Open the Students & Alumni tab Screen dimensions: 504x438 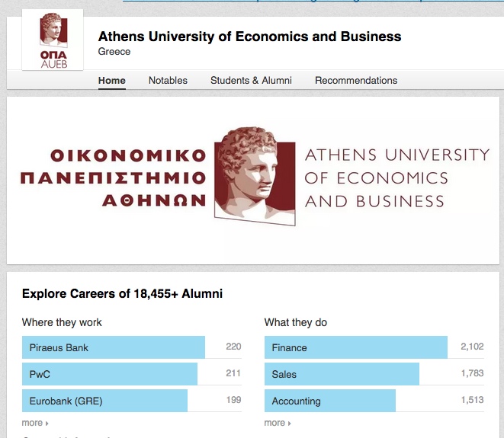point(251,81)
